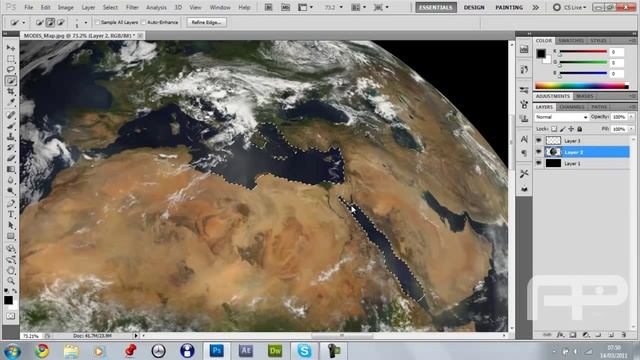Switch to the Channels tab

(x=572, y=107)
